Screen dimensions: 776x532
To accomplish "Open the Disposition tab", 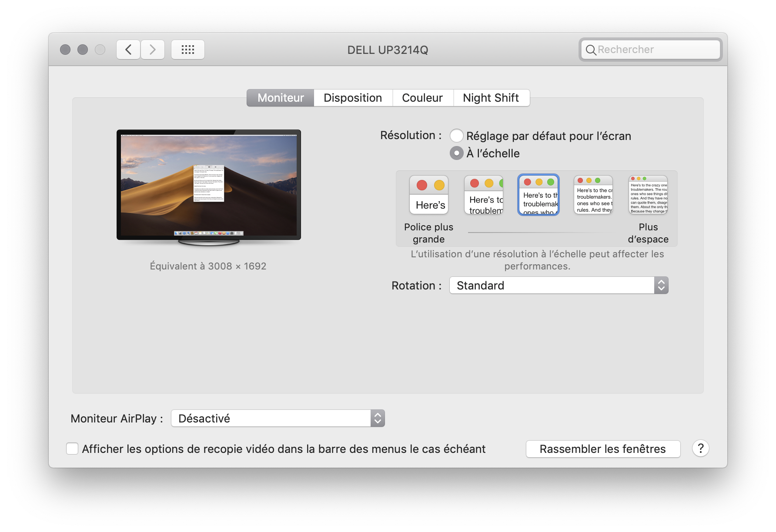I will tap(353, 98).
